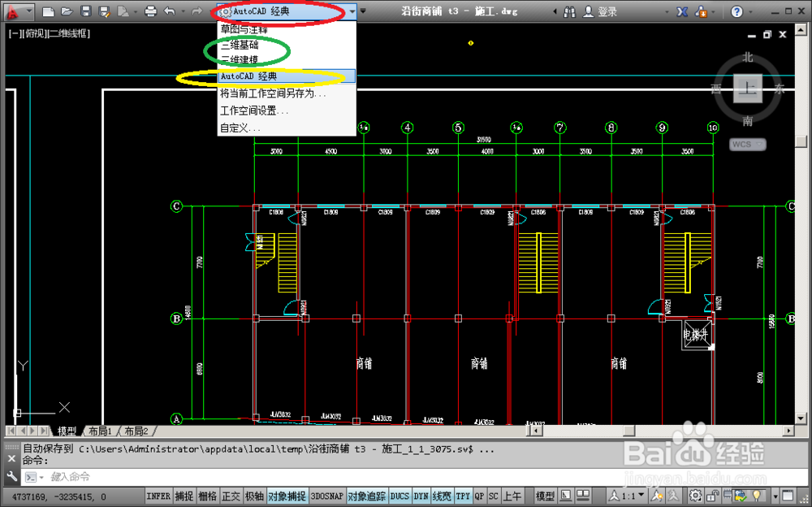The height and width of the screenshot is (507, 812).
Task: Expand the help dropdown arrow
Action: click(750, 11)
